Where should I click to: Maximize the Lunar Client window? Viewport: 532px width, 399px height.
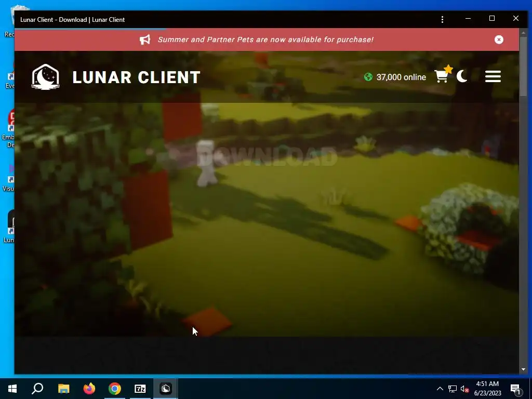coord(491,19)
